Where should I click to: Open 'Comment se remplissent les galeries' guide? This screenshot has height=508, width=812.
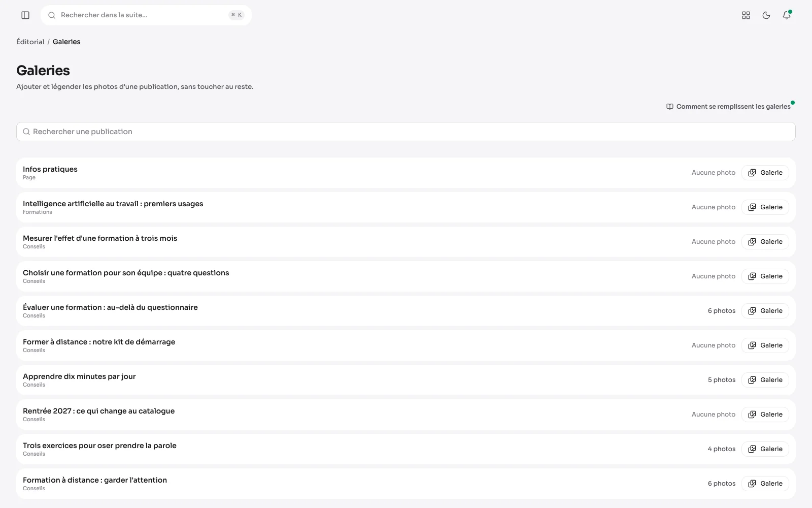click(x=728, y=106)
